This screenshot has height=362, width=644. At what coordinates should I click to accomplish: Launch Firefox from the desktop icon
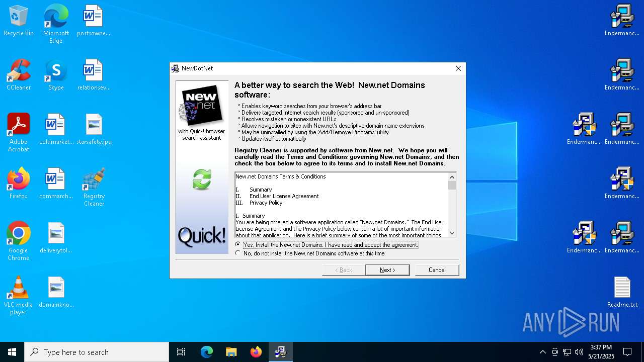19,184
